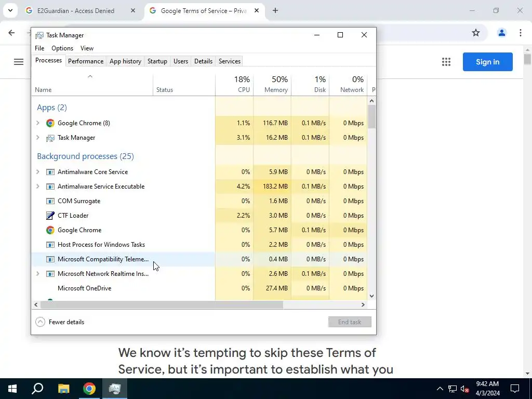Open Chrome tab search dropdown arrow

[10, 10]
